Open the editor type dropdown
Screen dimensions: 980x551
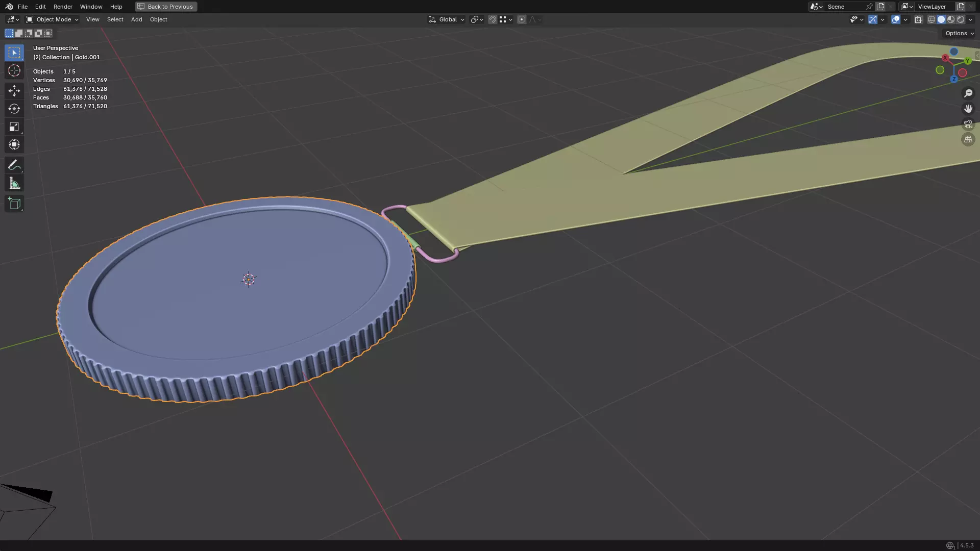12,19
